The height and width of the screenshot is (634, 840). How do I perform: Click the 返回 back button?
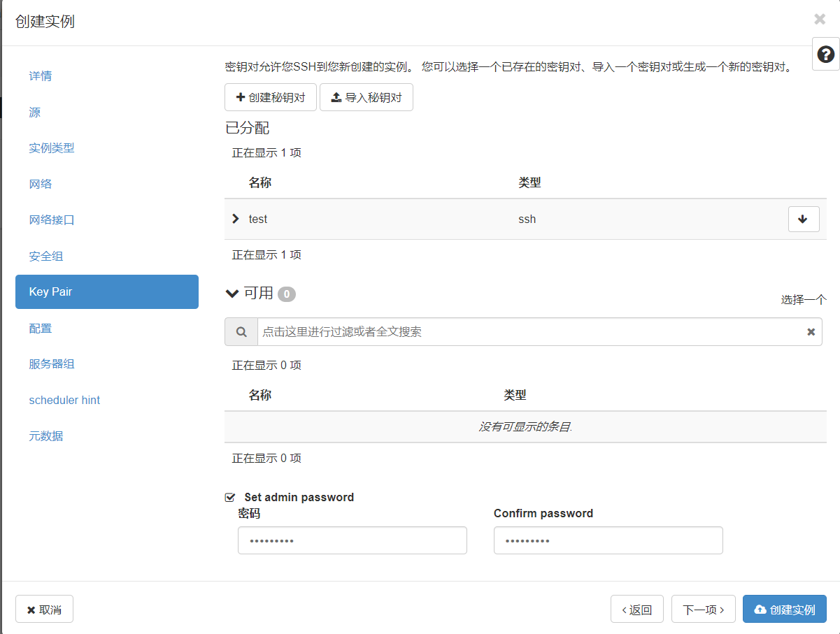(x=637, y=610)
